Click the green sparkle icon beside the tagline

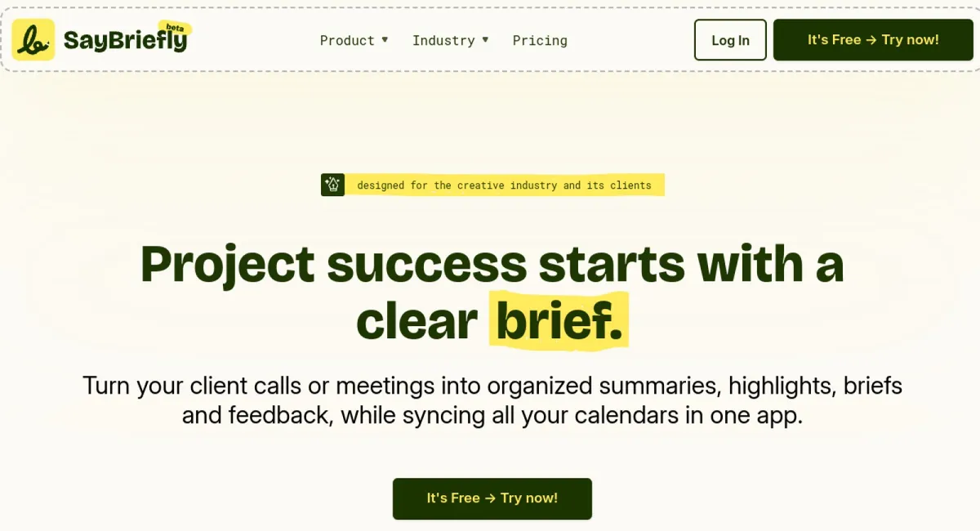click(332, 185)
